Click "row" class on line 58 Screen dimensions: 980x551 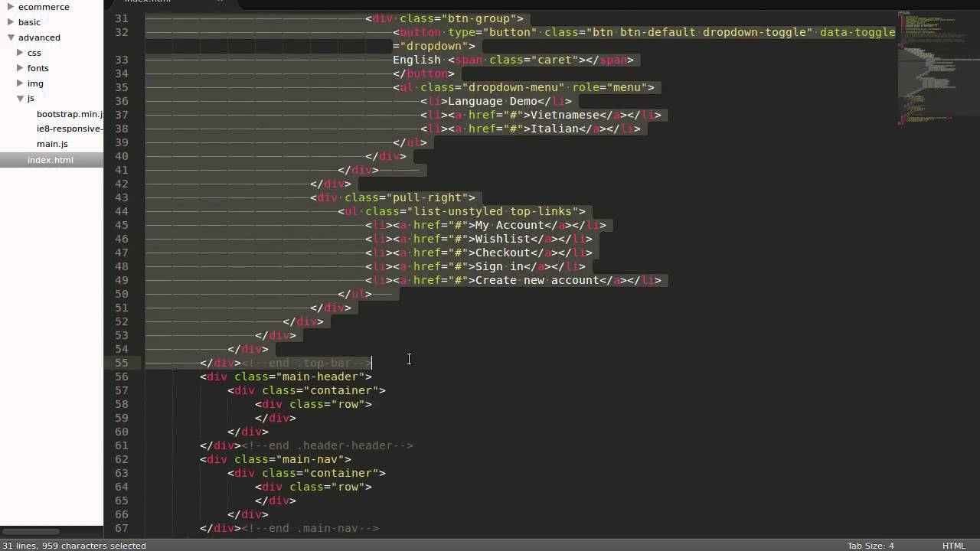[x=348, y=404]
